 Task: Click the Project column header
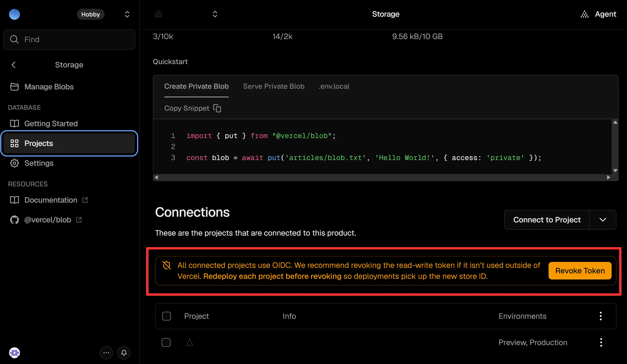coord(196,316)
